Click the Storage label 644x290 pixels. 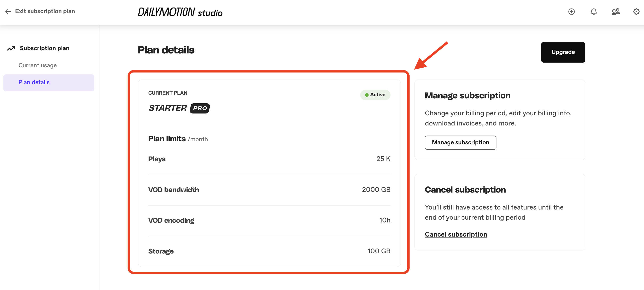pos(161,251)
